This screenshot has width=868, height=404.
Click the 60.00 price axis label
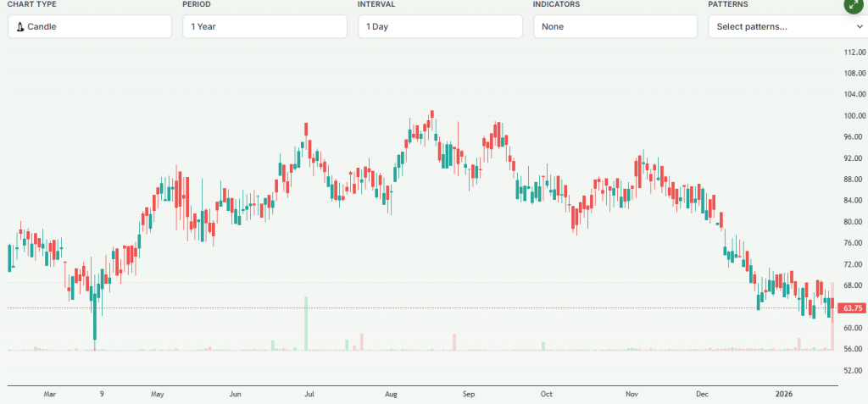(x=854, y=328)
